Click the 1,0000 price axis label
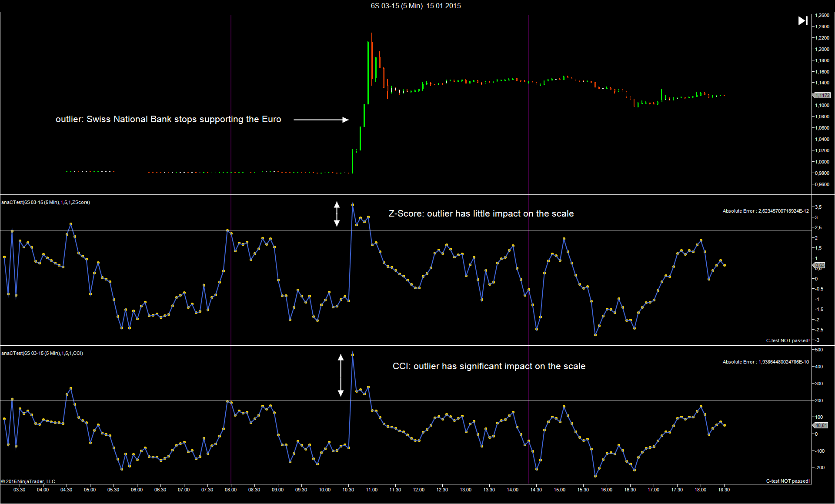 point(822,162)
